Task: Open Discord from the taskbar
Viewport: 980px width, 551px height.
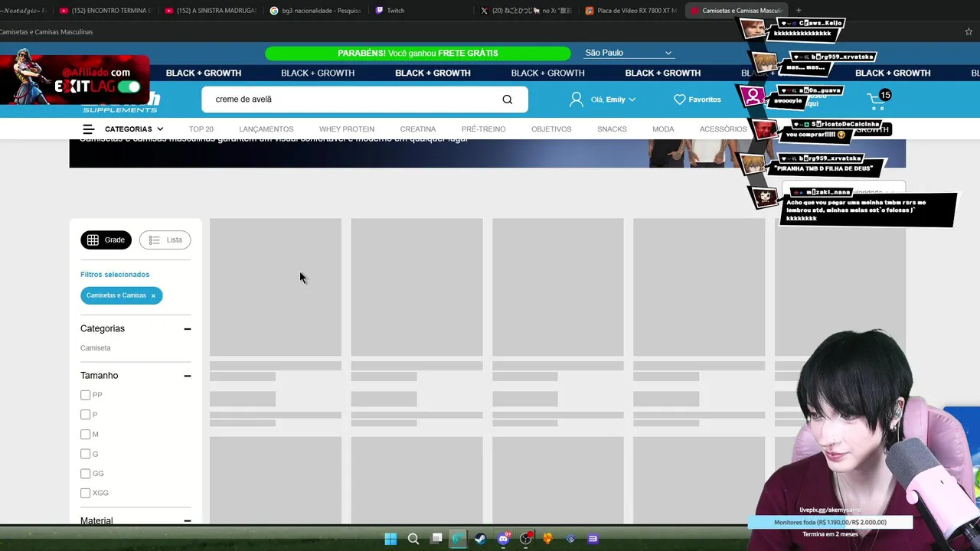Action: [503, 539]
